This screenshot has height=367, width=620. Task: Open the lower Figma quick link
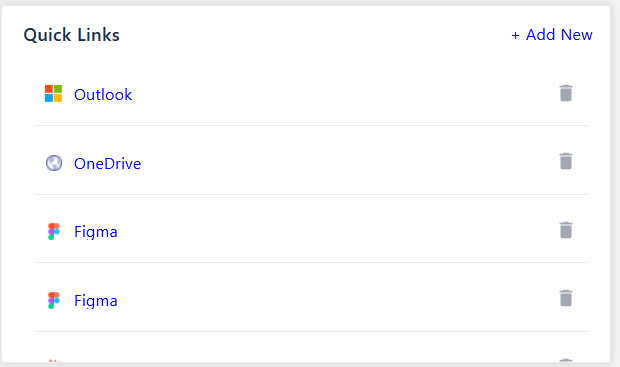96,301
